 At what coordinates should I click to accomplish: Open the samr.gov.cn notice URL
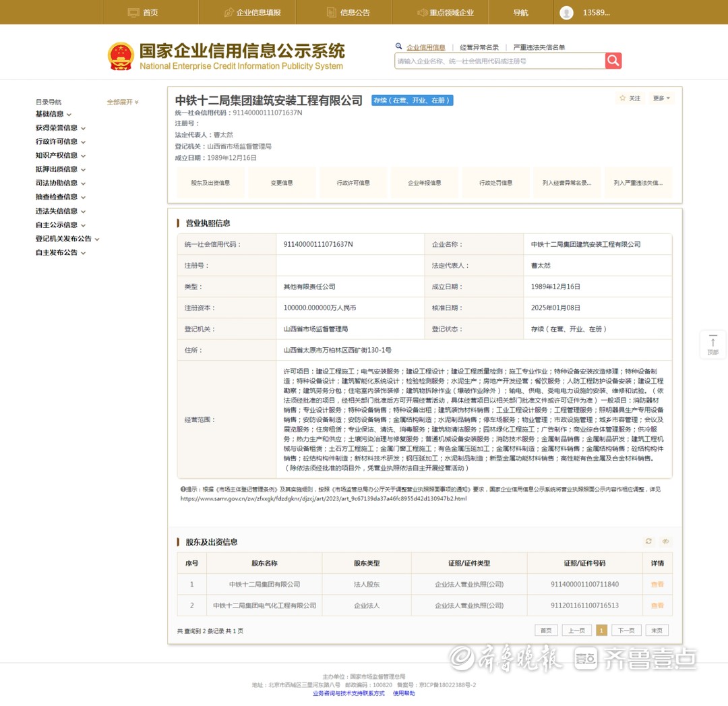323,498
